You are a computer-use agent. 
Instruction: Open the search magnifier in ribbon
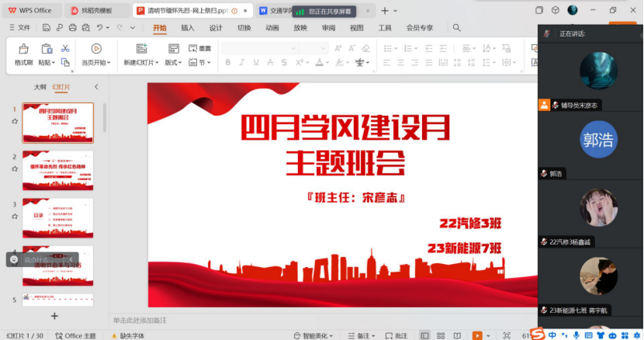[x=457, y=28]
